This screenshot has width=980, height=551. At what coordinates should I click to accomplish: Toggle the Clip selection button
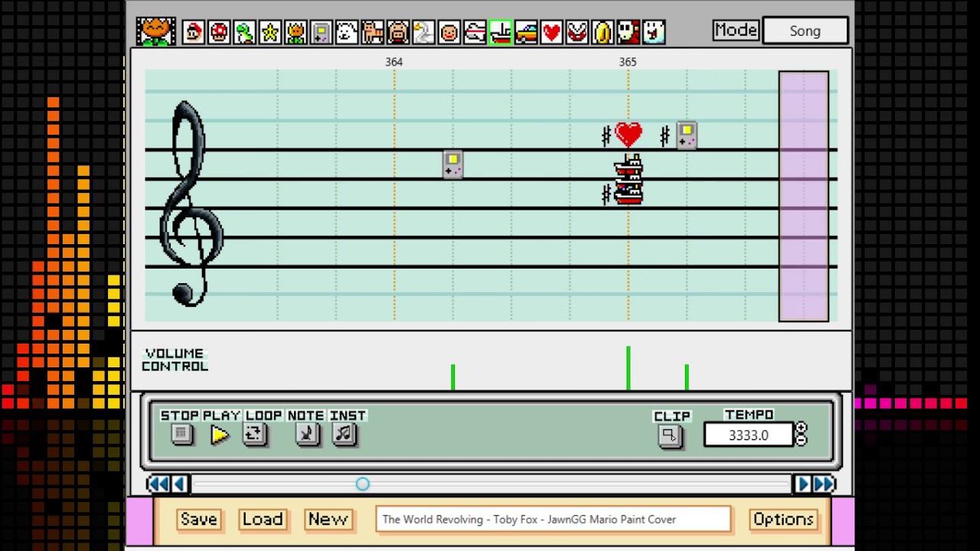(670, 435)
